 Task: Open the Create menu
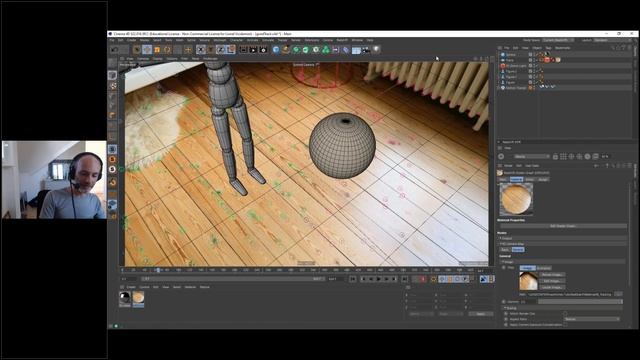(131, 40)
